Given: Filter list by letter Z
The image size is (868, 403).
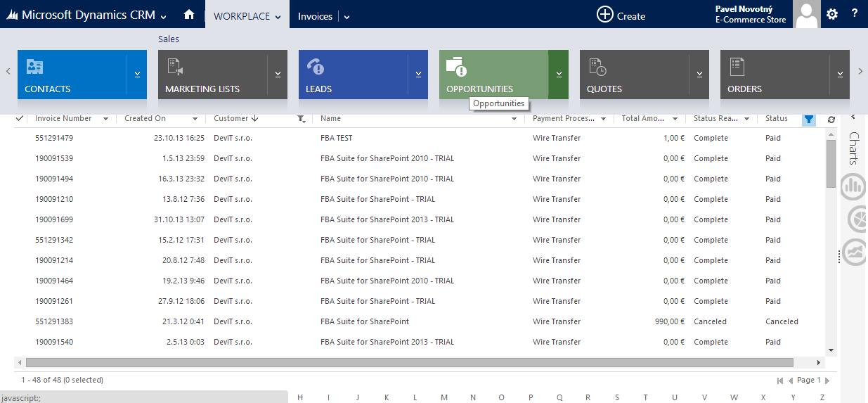Looking at the screenshot, I should (x=822, y=397).
